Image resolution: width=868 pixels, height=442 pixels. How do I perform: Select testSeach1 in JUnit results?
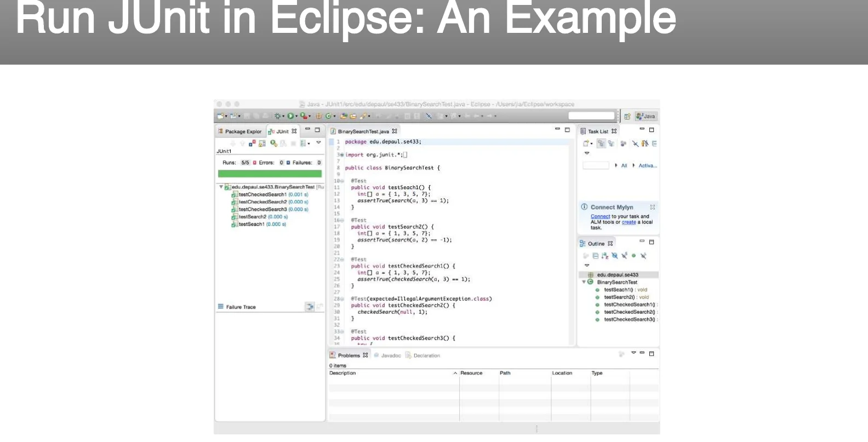point(259,224)
